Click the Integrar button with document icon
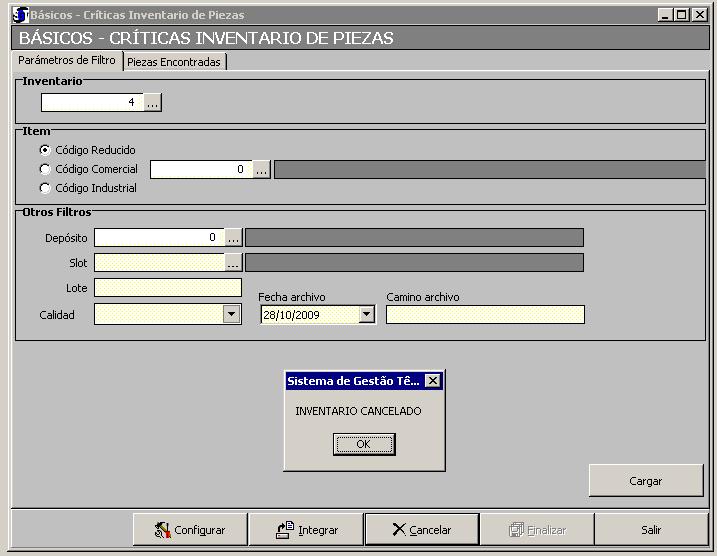This screenshot has height=556, width=717. (306, 530)
